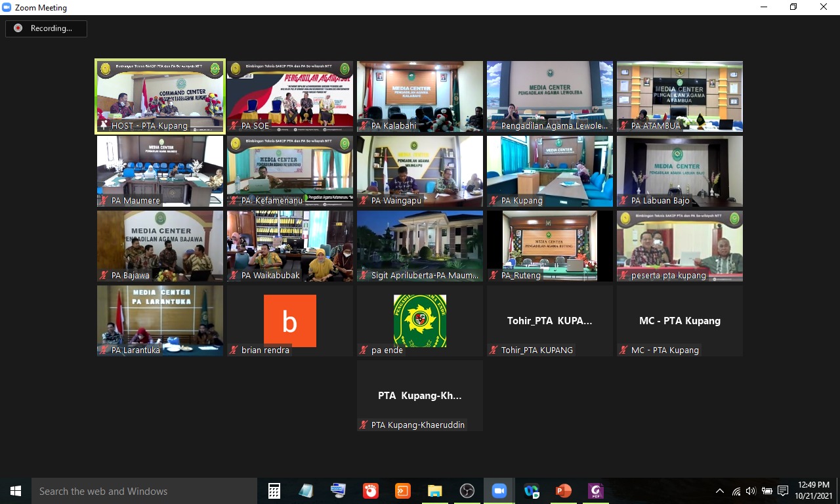Click the Zoom taskbar icon
Viewport: 840px width, 504px height.
tap(499, 491)
